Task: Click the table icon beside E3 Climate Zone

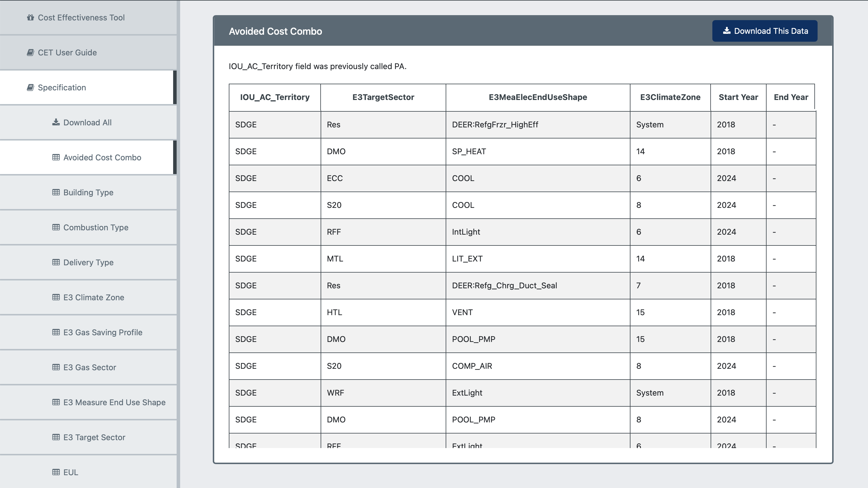Action: pos(56,297)
